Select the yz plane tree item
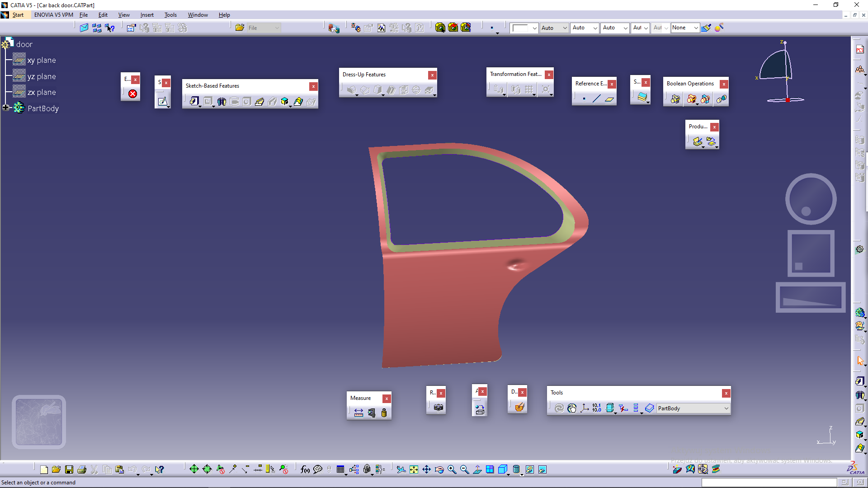 tap(41, 76)
